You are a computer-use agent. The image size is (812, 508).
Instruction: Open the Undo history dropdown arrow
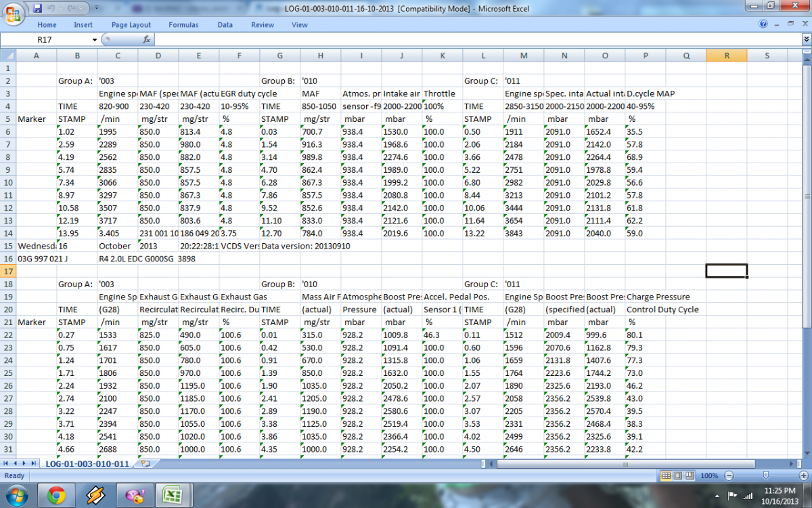coord(62,8)
